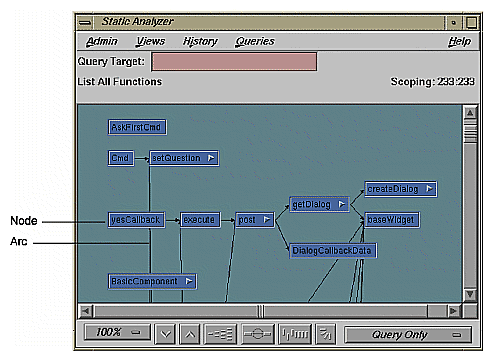Image resolution: width=494 pixels, height=361 pixels.
Task: Click the Scoping: 233:233 indicator
Action: pos(432,82)
